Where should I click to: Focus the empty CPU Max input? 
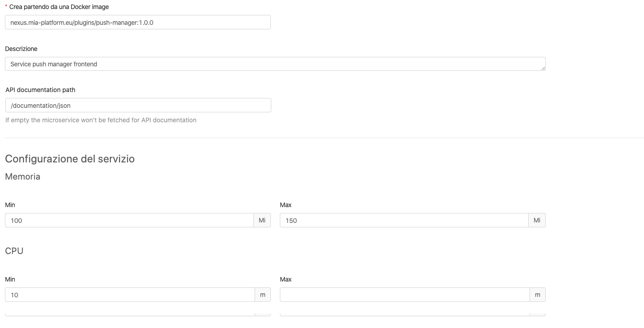pos(405,295)
